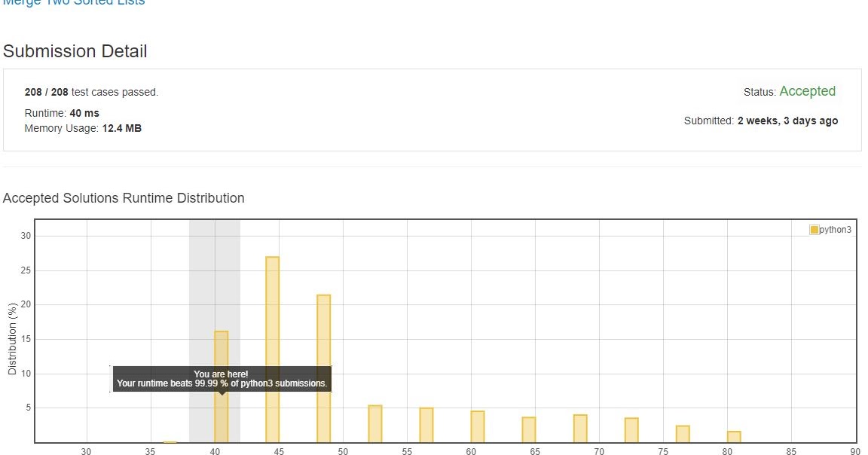This screenshot has height=455, width=868.
Task: Click the 'Submission Detail' heading
Action: (x=75, y=51)
